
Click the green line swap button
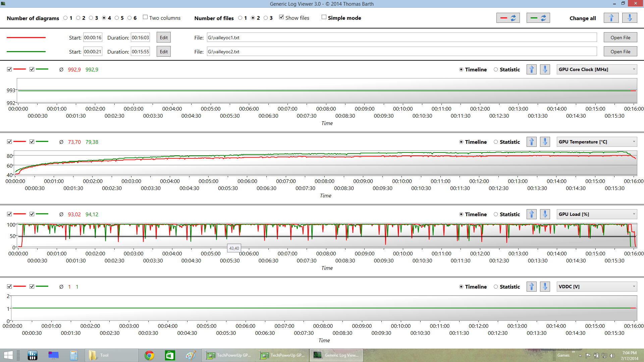click(x=538, y=18)
